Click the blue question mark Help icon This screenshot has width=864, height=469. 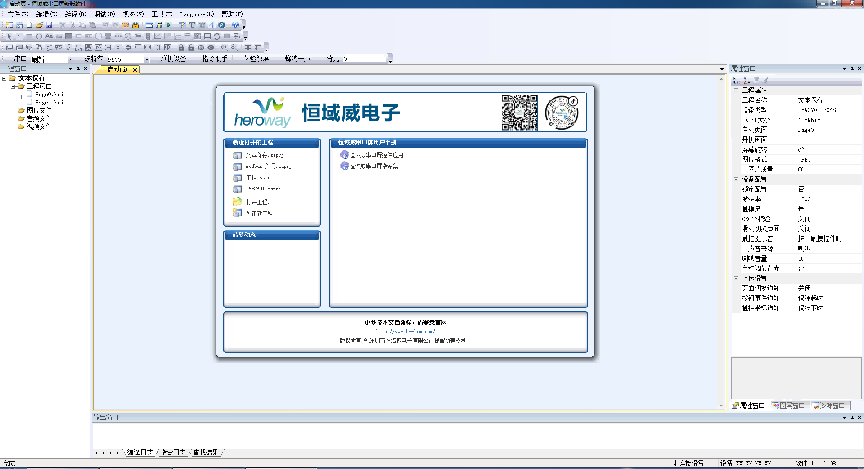point(221,24)
